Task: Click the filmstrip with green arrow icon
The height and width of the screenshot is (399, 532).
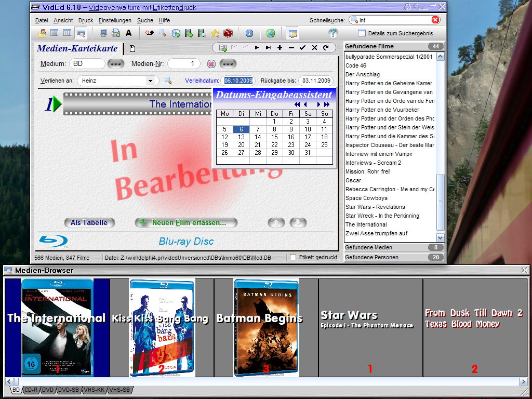Action: tap(189, 33)
